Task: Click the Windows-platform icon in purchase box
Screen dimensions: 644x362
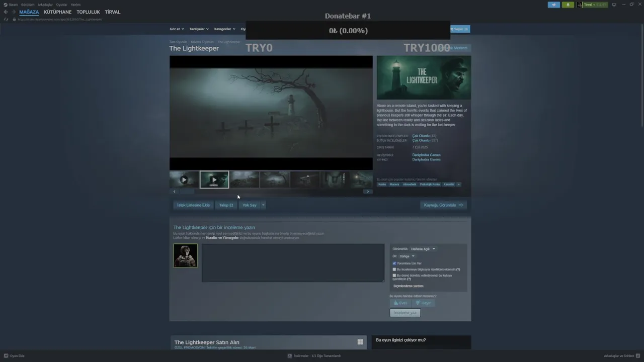Action: point(360,342)
